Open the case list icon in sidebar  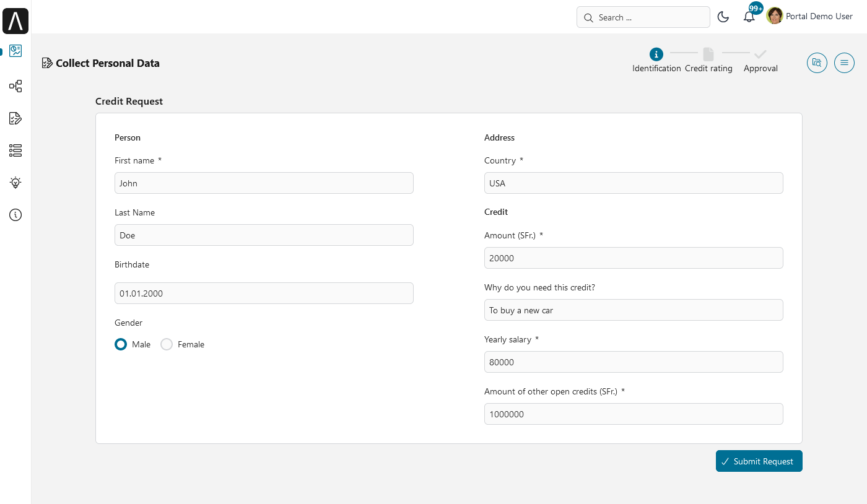[15, 150]
